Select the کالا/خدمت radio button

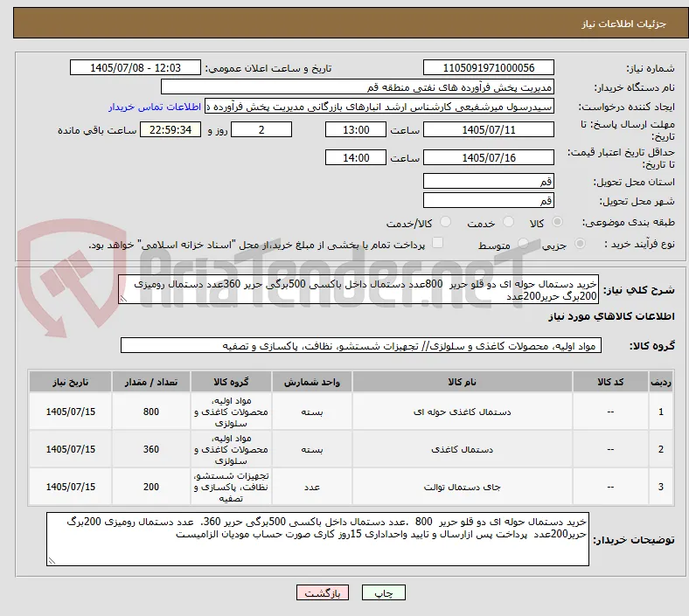point(446,222)
